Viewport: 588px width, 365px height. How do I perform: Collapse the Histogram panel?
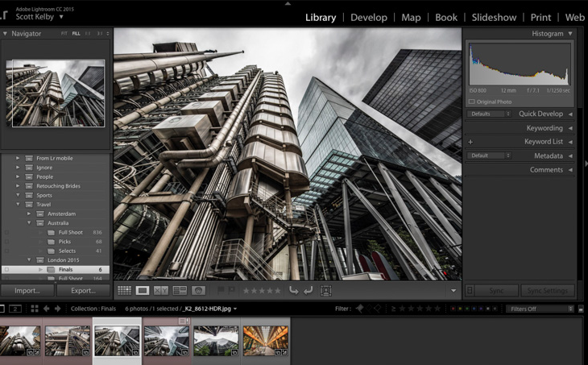[570, 33]
